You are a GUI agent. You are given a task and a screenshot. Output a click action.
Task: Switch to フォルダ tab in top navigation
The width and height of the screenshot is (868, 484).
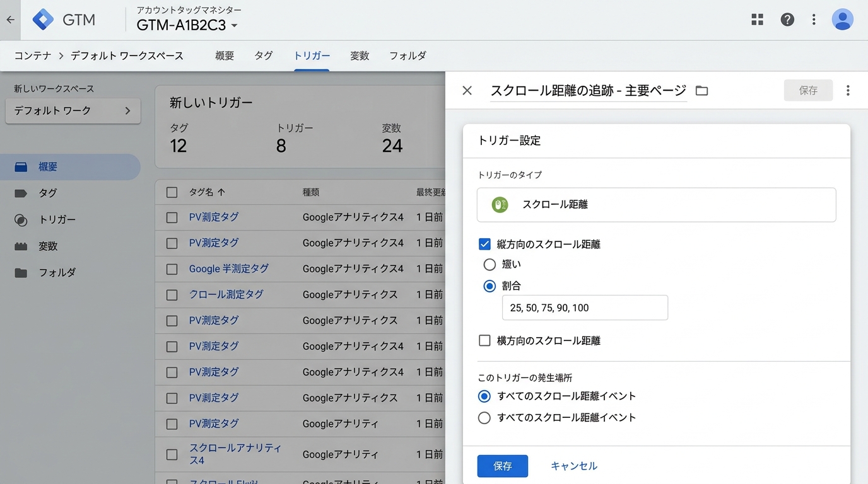tap(408, 55)
